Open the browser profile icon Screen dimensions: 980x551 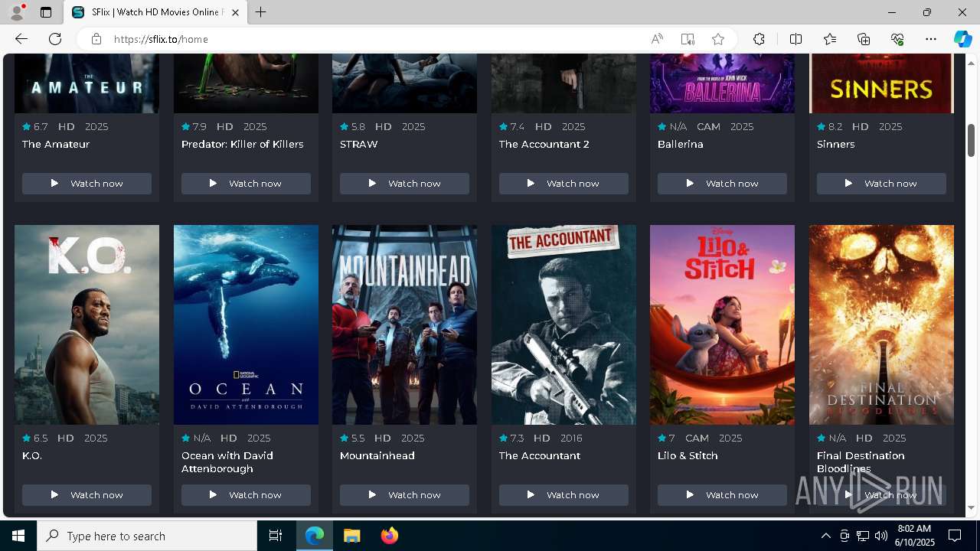click(17, 12)
